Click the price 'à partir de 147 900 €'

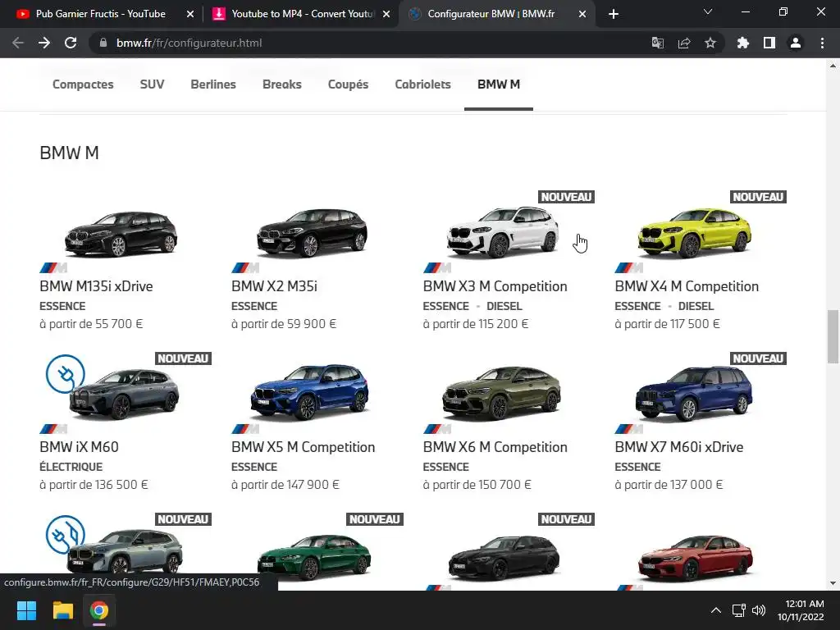point(285,485)
